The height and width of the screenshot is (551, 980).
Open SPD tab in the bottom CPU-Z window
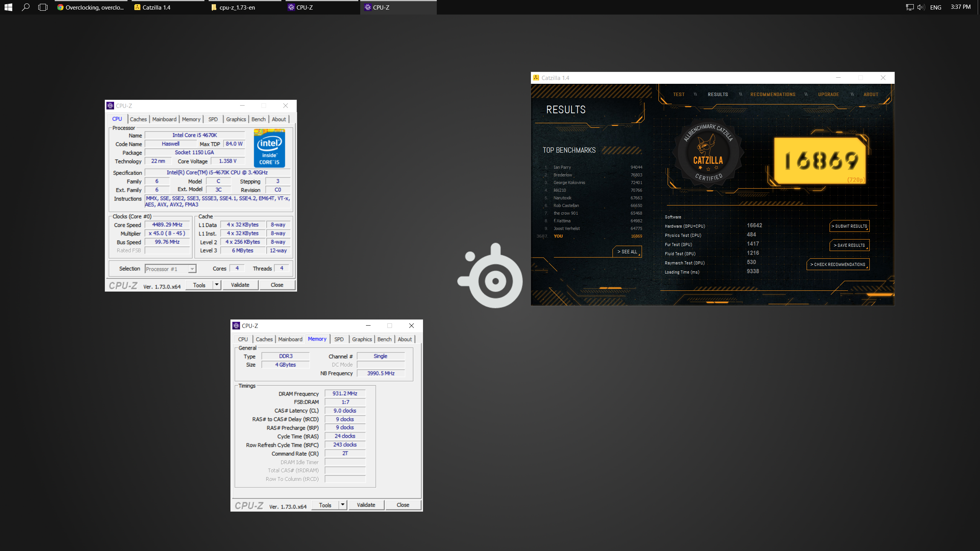pyautogui.click(x=339, y=339)
